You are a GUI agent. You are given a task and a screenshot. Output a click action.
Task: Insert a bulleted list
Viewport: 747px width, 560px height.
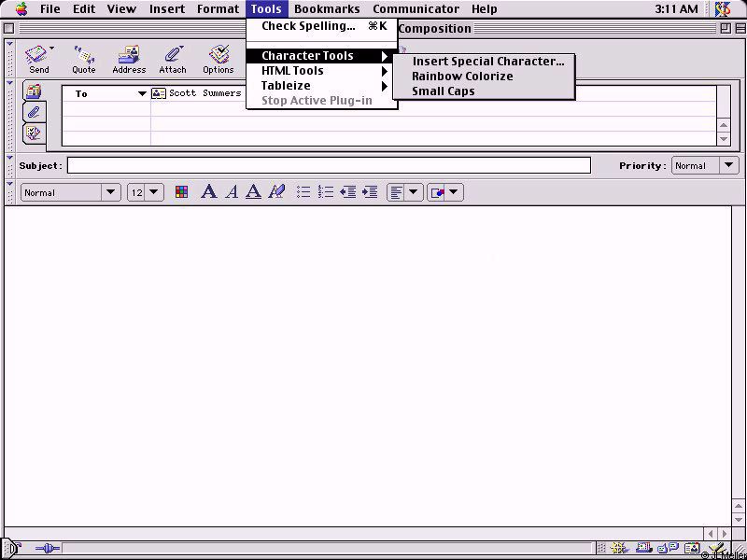(x=303, y=192)
